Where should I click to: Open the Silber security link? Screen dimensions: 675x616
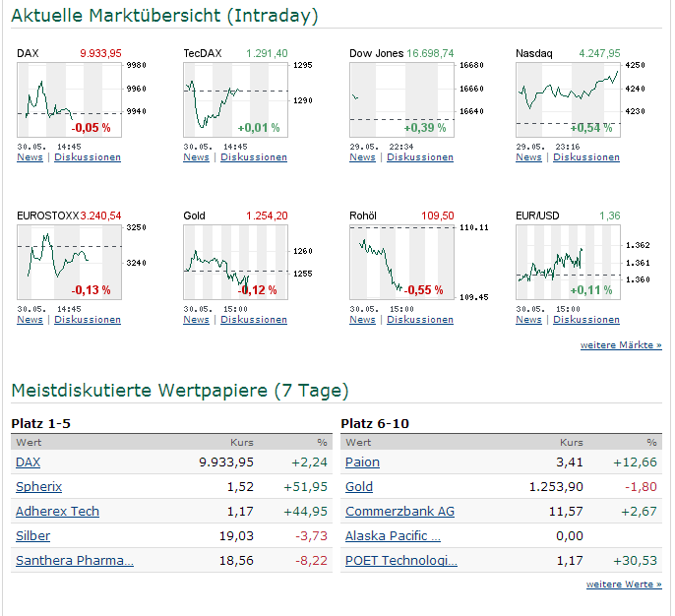(x=32, y=535)
